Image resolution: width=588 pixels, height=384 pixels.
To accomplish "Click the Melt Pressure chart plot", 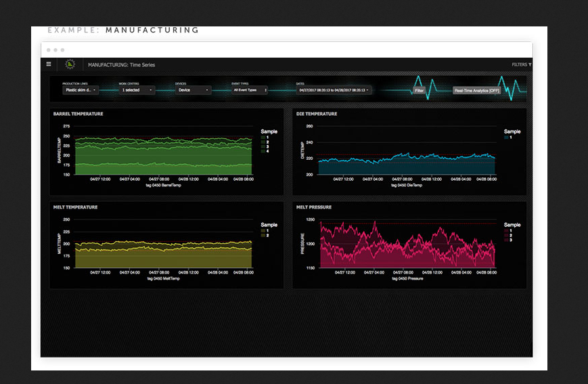I will click(407, 247).
